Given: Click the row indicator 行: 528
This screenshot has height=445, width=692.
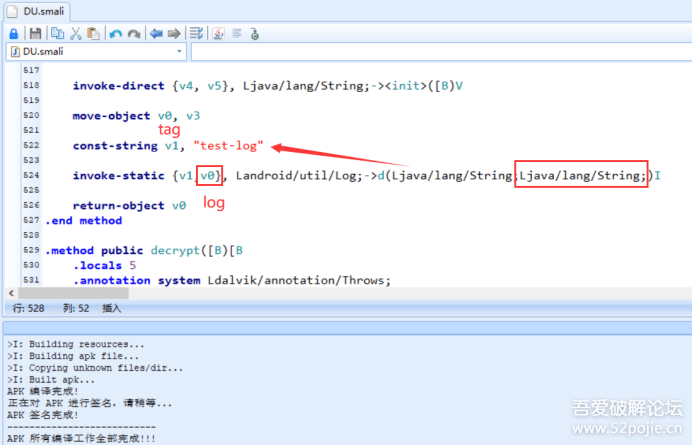Looking at the screenshot, I should (x=28, y=308).
